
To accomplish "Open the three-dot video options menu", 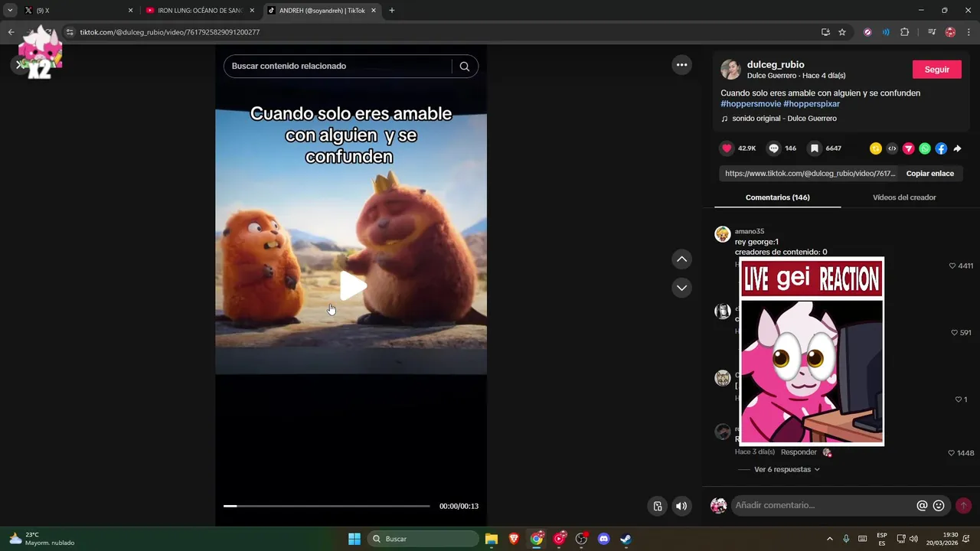I will point(681,65).
